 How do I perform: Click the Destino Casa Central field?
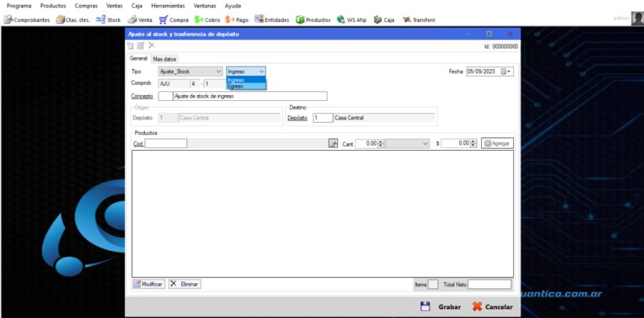[384, 118]
